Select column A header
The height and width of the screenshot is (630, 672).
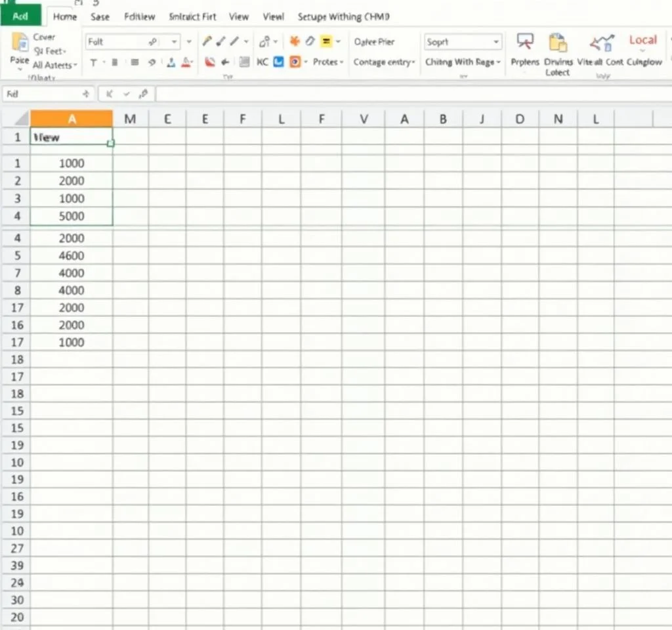pos(71,119)
